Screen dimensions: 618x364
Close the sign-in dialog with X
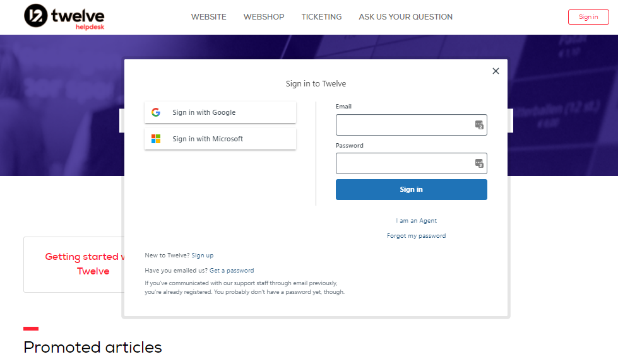click(x=496, y=71)
